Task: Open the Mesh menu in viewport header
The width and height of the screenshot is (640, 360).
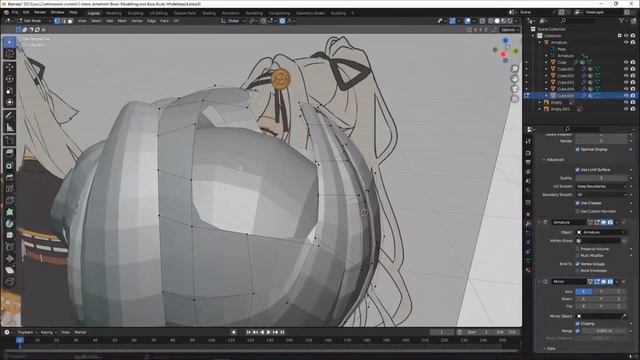Action: pyautogui.click(x=122, y=21)
